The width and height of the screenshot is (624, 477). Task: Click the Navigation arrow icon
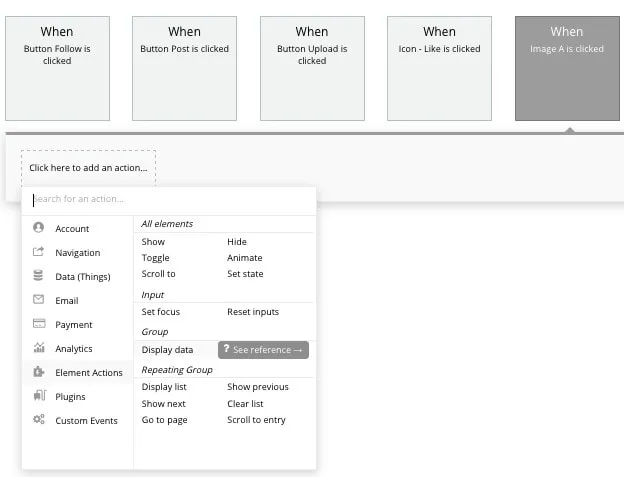click(x=39, y=252)
